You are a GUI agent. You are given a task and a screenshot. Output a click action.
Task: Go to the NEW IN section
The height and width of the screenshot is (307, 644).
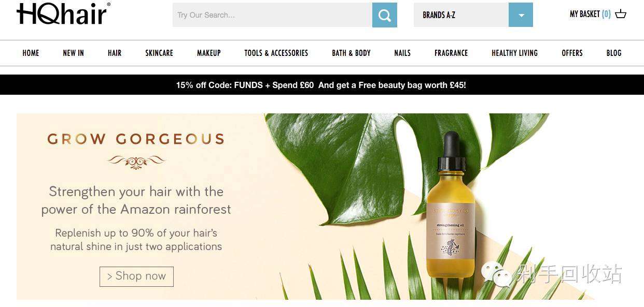tap(73, 53)
